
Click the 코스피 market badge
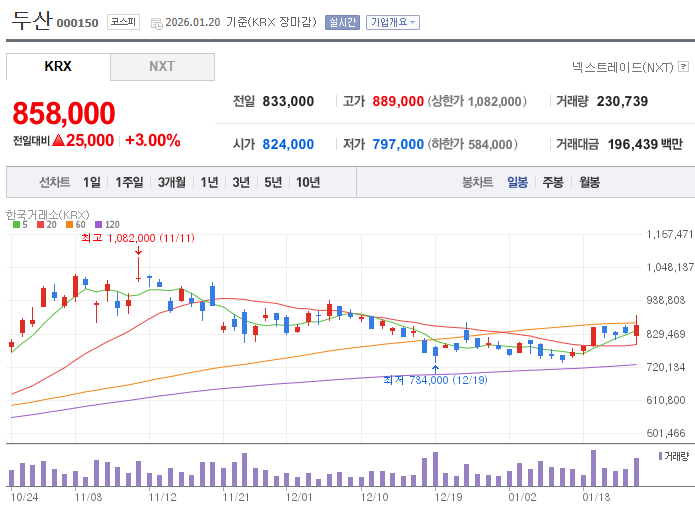coord(123,22)
